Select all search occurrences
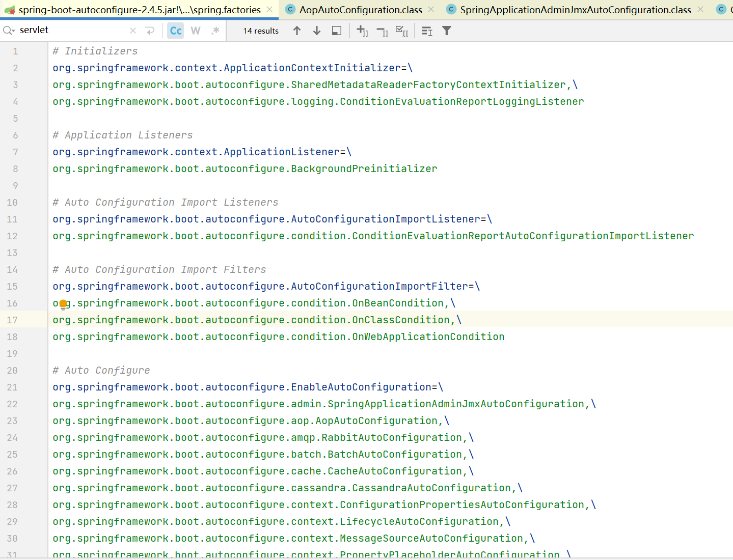Screen dimensions: 733x560 402,31
